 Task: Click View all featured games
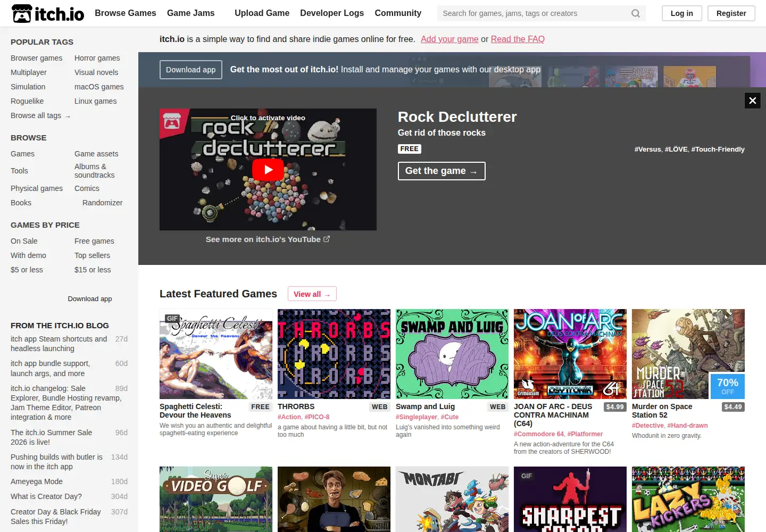pyautogui.click(x=312, y=294)
